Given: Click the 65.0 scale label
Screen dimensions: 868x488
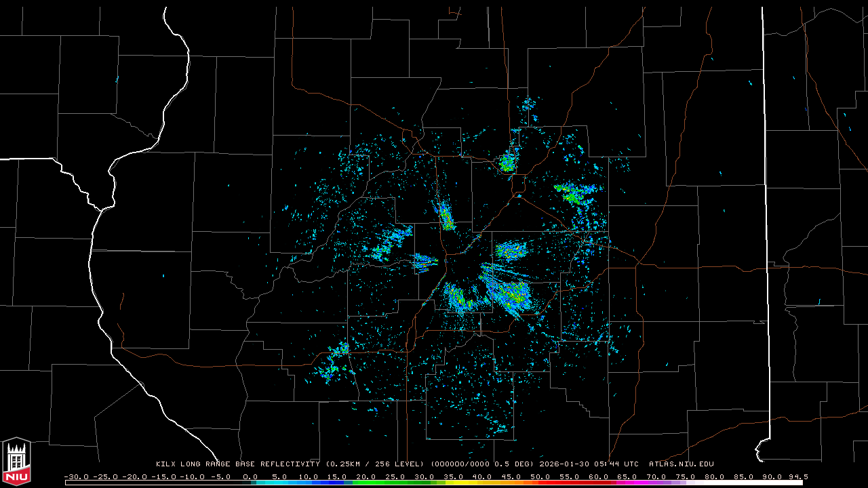Looking at the screenshot, I should [629, 476].
